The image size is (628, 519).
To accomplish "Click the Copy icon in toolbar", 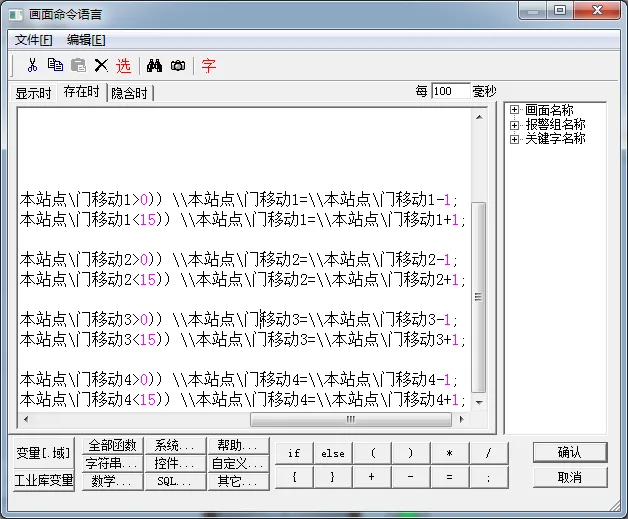I will pyautogui.click(x=55, y=65).
